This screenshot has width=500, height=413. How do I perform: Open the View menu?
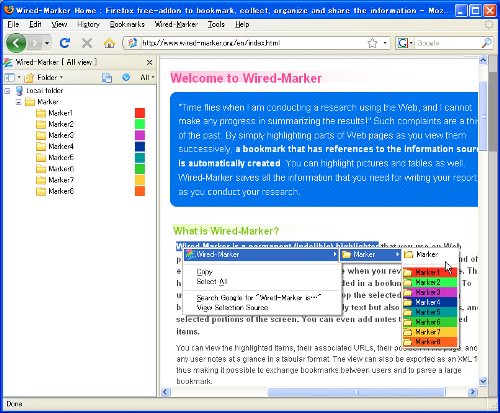point(59,24)
